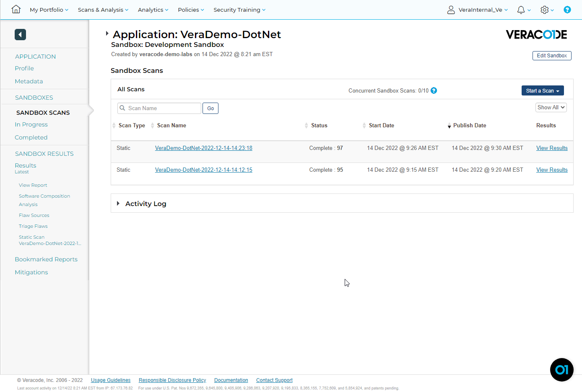Open the Security Training menu

239,10
